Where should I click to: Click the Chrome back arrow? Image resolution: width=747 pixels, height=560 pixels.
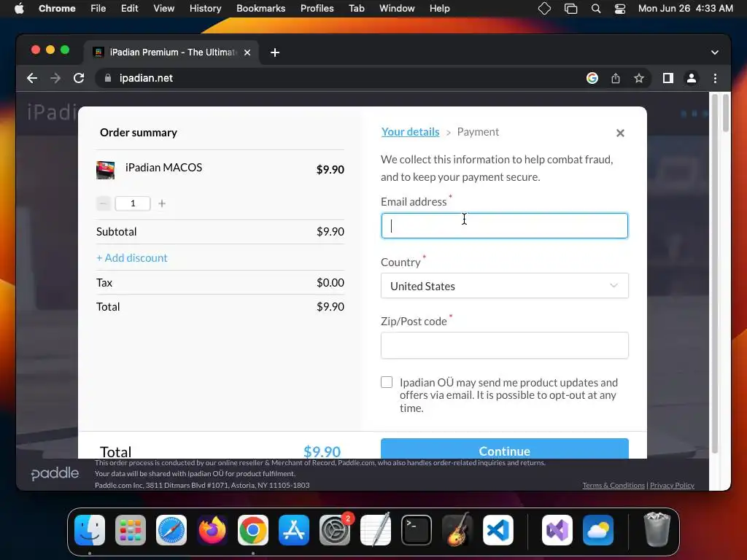[x=32, y=78]
